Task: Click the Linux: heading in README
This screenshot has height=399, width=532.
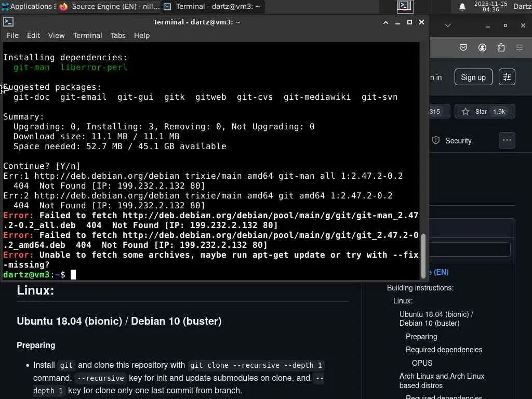Action: [x=35, y=290]
